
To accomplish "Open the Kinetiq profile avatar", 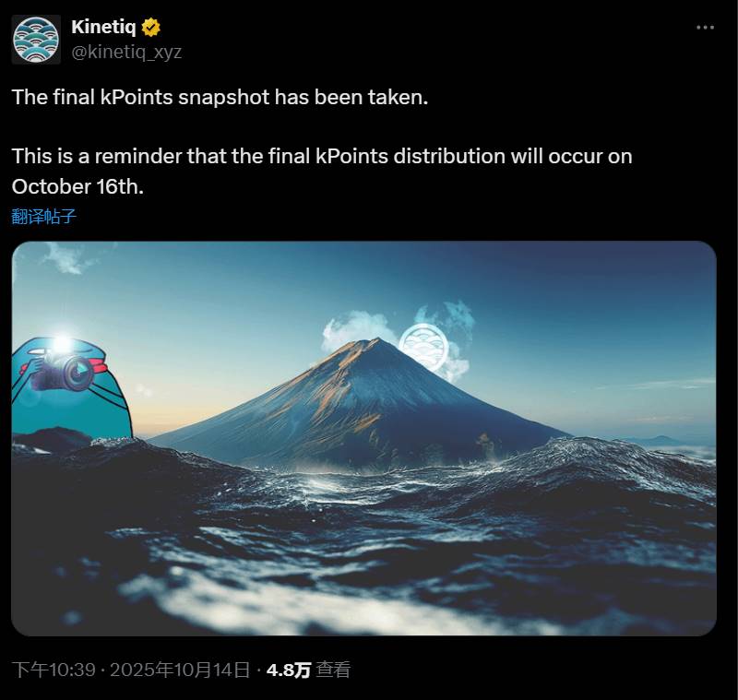I will (x=36, y=40).
